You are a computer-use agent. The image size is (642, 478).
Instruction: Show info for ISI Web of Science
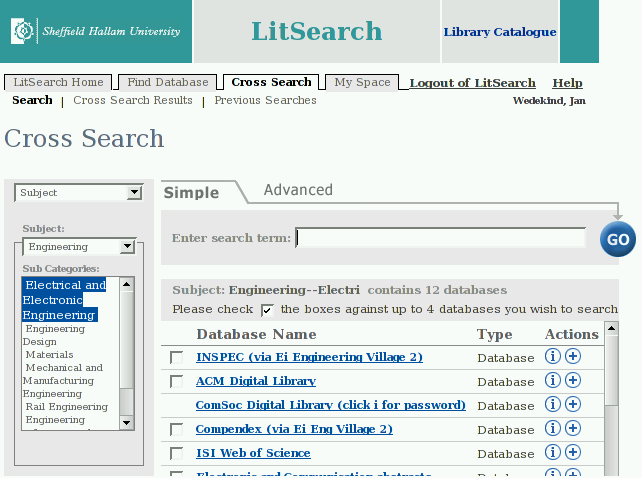(552, 453)
